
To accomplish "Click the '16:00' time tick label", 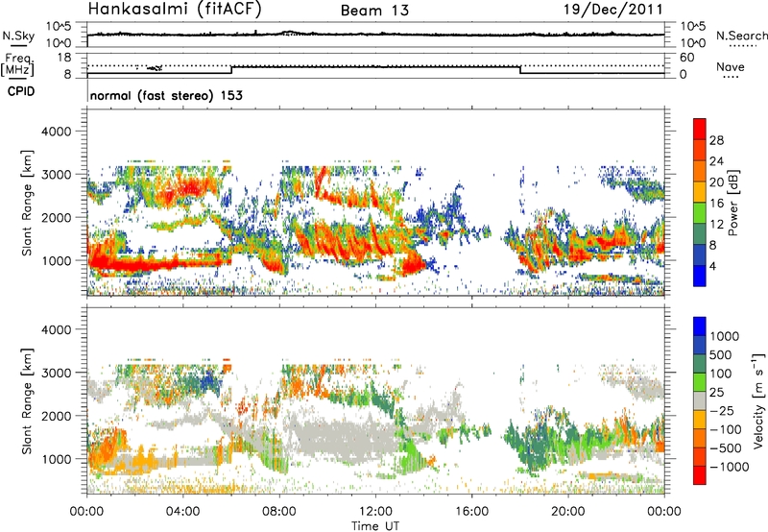I will [471, 512].
